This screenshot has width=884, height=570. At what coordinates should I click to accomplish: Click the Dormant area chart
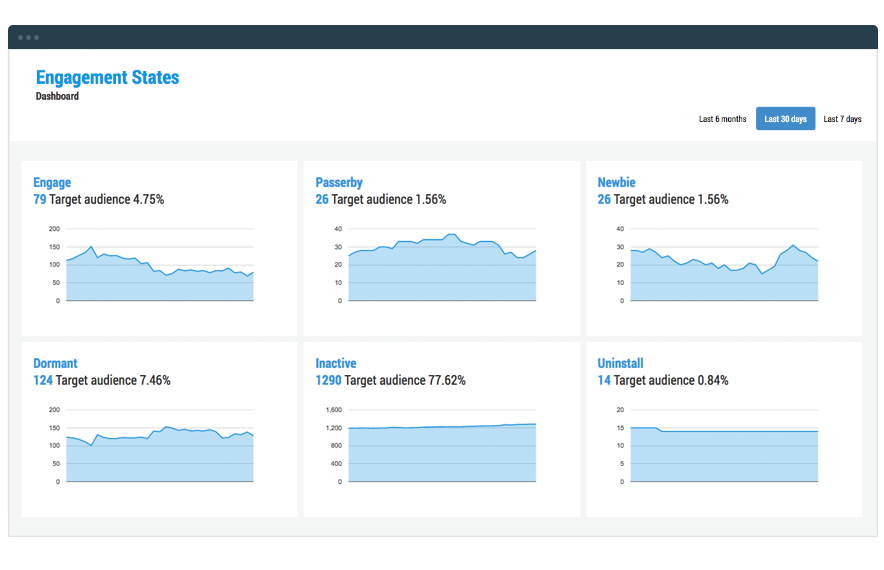[x=160, y=445]
